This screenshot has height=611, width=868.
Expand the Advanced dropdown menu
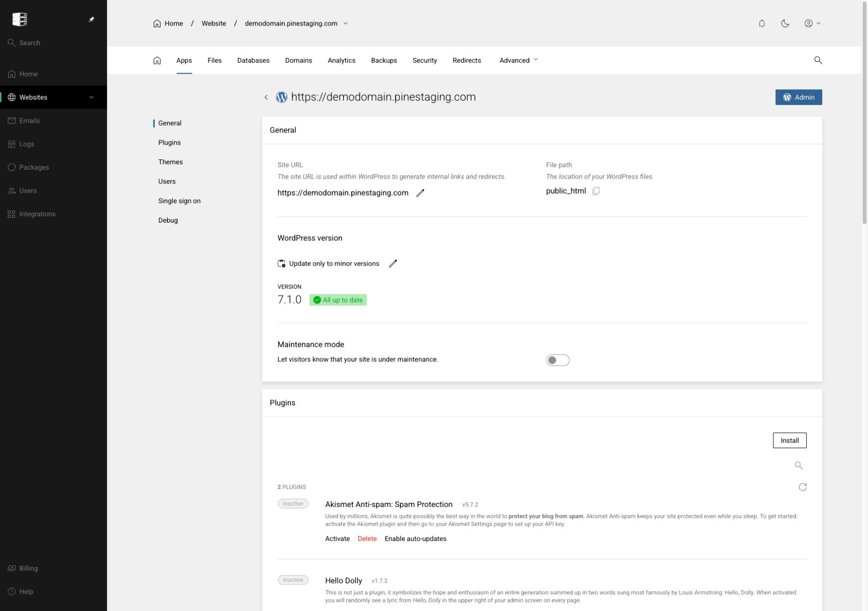(x=519, y=60)
